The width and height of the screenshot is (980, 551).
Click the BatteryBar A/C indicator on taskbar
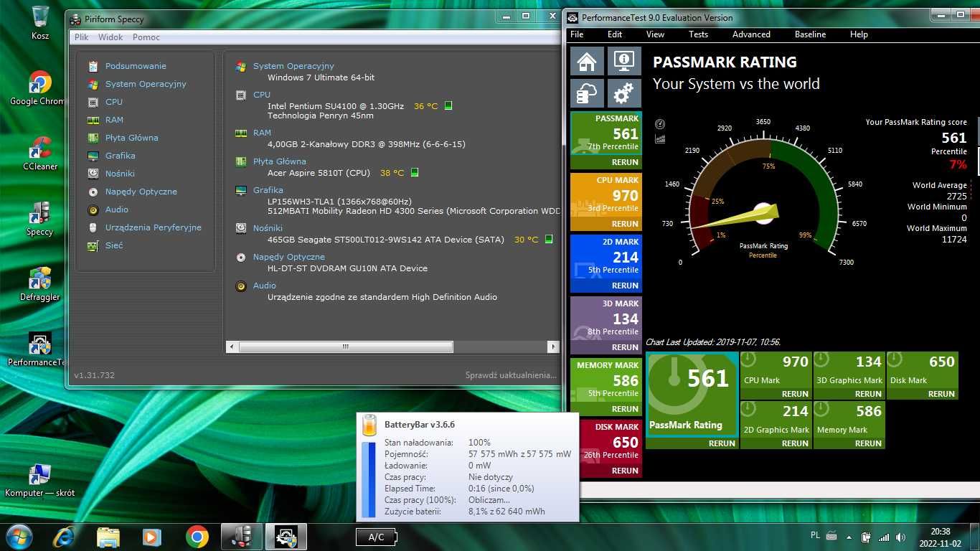click(377, 537)
